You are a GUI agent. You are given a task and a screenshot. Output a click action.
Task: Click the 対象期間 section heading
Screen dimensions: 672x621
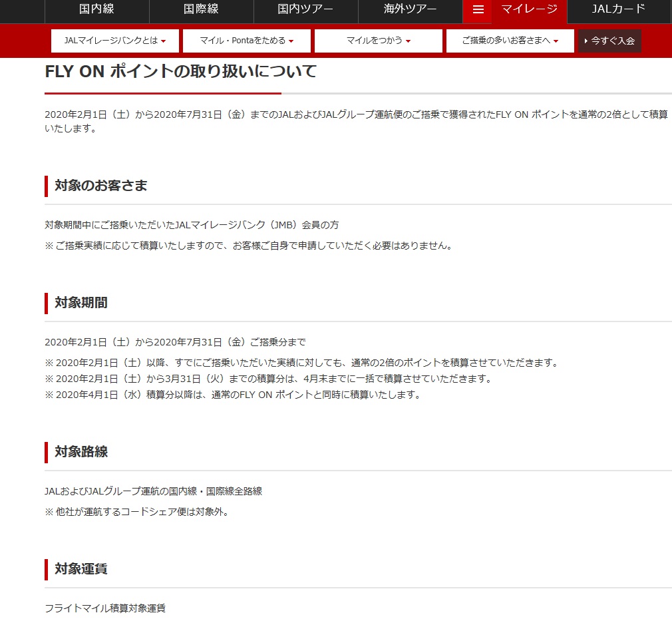point(81,303)
